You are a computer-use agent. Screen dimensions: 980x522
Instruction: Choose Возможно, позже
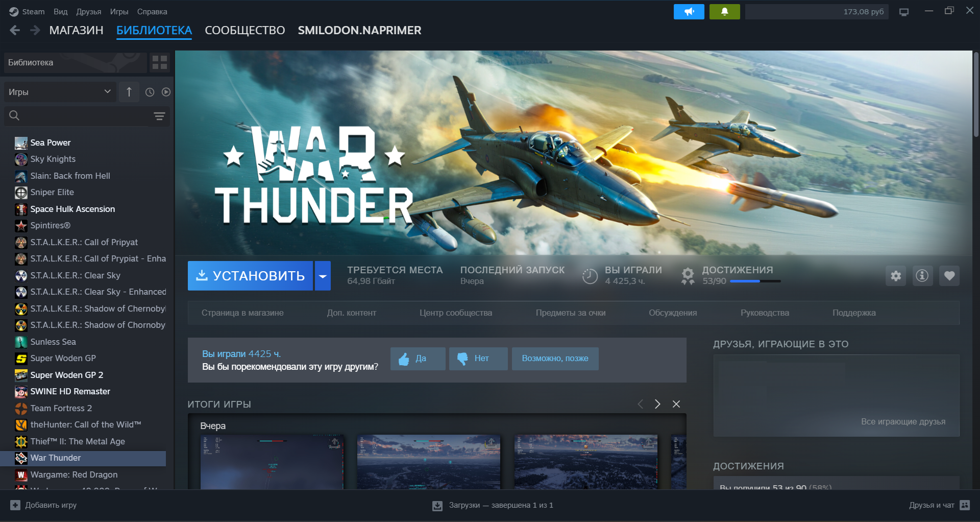pos(555,359)
